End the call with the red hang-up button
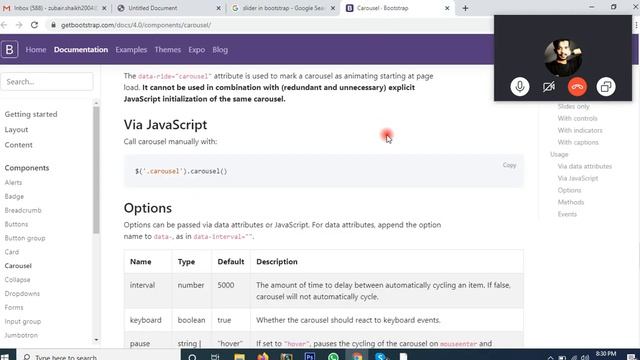Viewport: 640px width, 360px height. coord(577,87)
